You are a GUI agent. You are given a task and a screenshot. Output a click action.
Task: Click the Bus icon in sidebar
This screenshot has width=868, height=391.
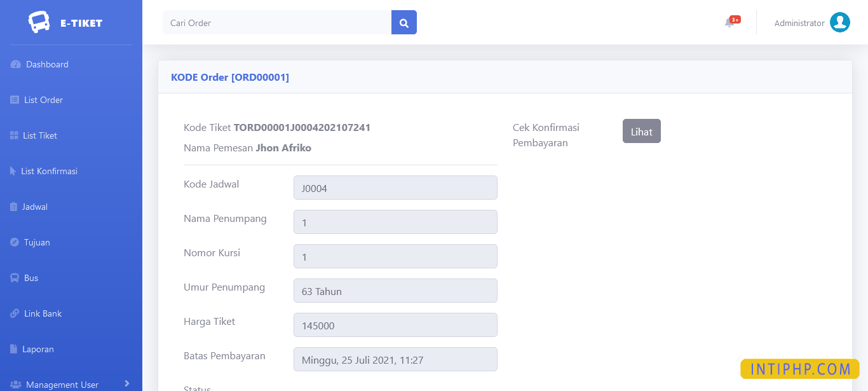coord(15,278)
